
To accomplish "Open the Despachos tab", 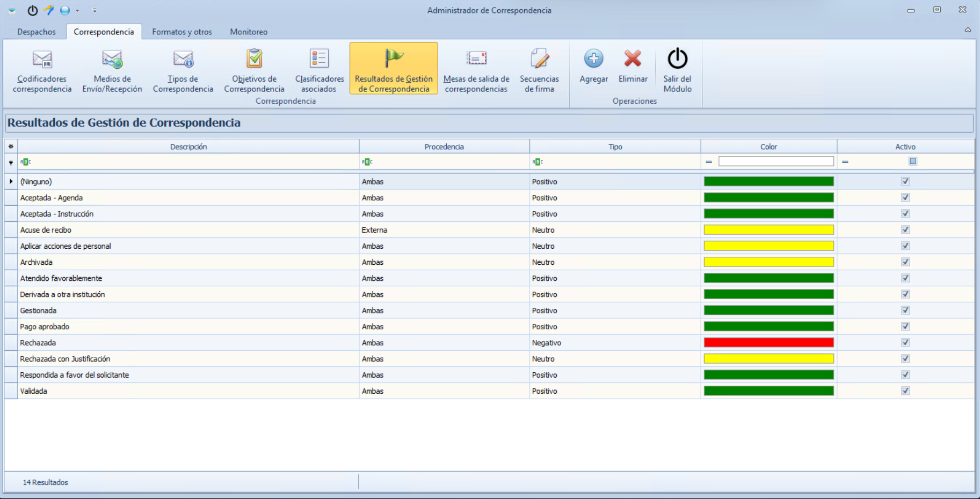I will pos(36,32).
